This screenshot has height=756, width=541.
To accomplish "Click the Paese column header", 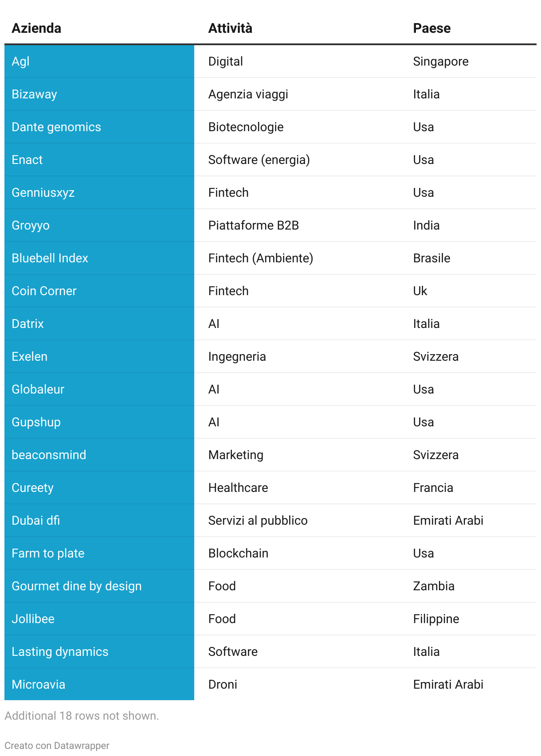I will coord(431,28).
